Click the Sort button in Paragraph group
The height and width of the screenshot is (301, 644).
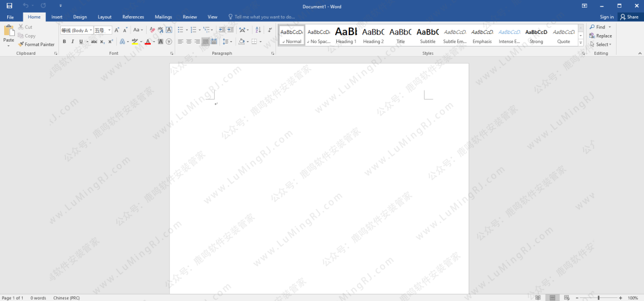point(258,30)
